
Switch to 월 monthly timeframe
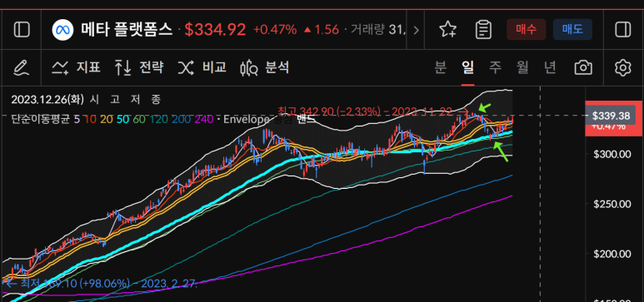point(522,67)
